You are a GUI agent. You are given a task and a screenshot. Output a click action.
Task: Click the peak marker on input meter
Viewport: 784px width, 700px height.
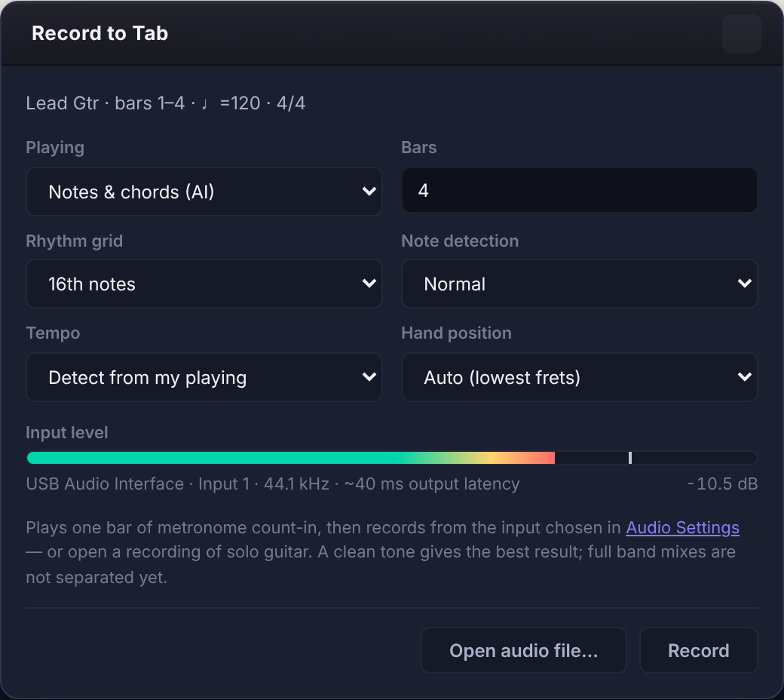[x=630, y=458]
